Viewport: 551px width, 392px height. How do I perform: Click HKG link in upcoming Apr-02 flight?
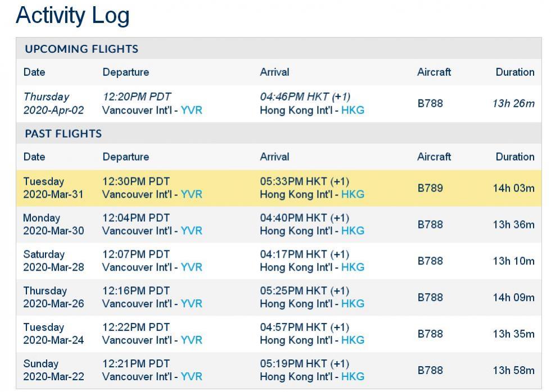pyautogui.click(x=353, y=110)
